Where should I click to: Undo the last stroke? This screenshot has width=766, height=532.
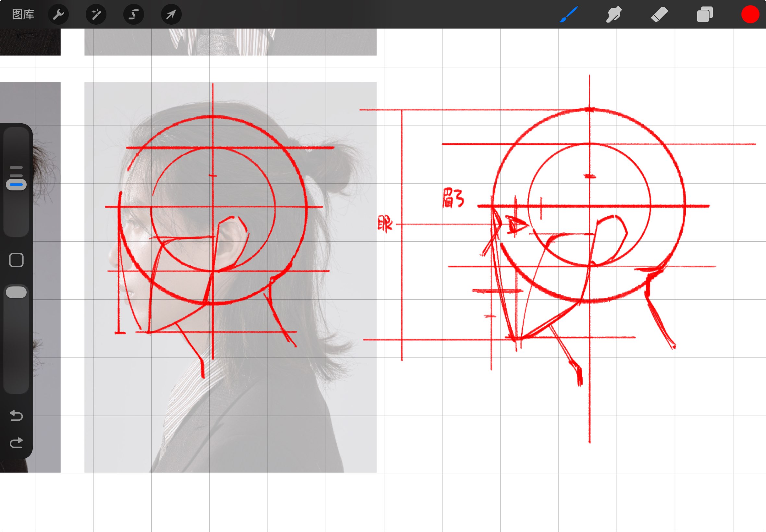click(x=16, y=416)
